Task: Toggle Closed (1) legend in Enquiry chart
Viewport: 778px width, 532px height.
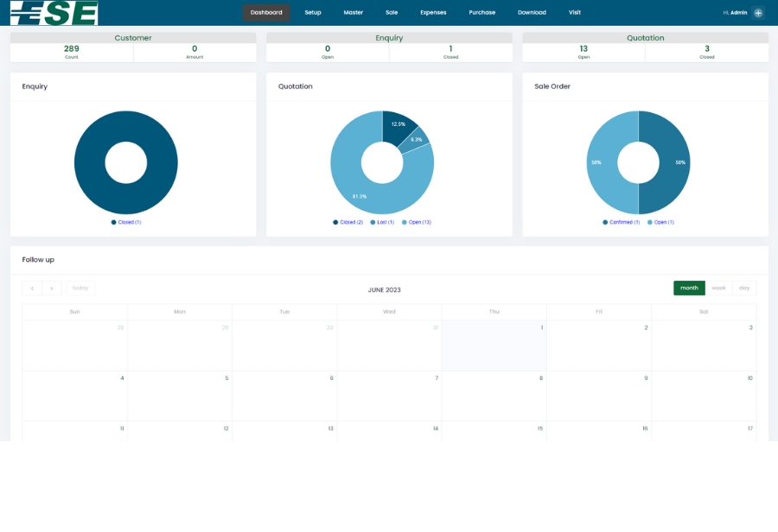Action: click(x=126, y=222)
